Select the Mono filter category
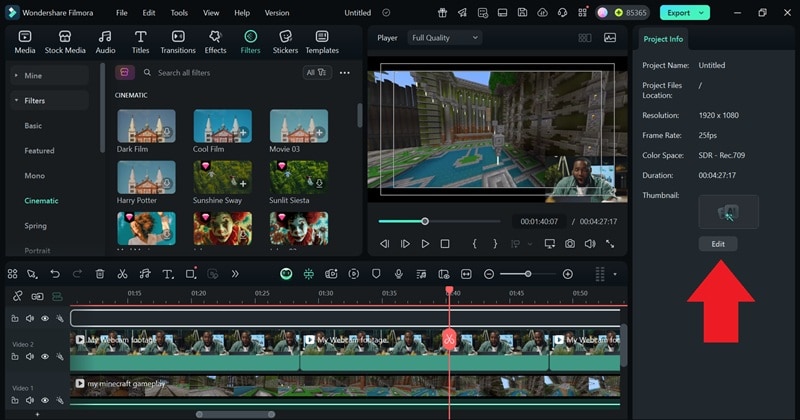Viewport: 800px width, 420px height. (35, 176)
